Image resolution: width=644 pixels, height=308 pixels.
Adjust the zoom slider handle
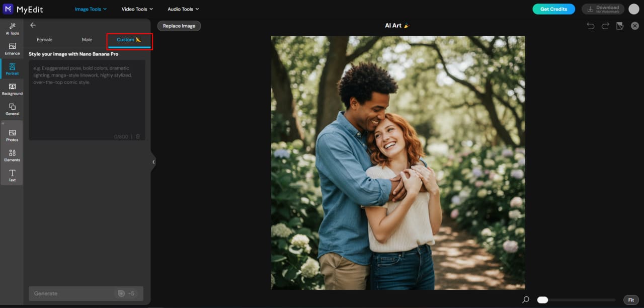(542, 300)
